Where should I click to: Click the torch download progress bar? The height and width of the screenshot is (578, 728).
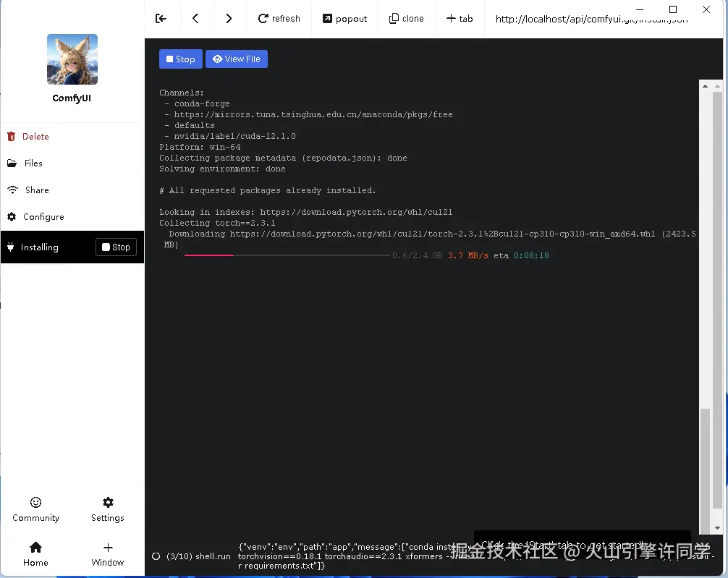click(x=287, y=255)
